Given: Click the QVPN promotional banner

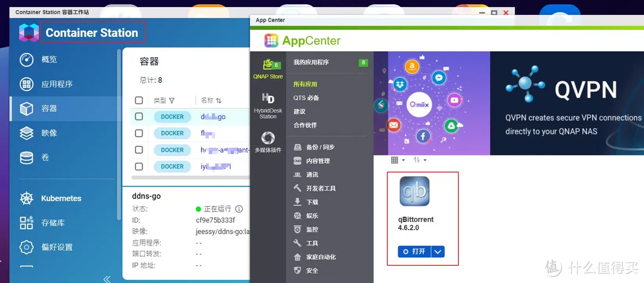Looking at the screenshot, I should tap(567, 103).
